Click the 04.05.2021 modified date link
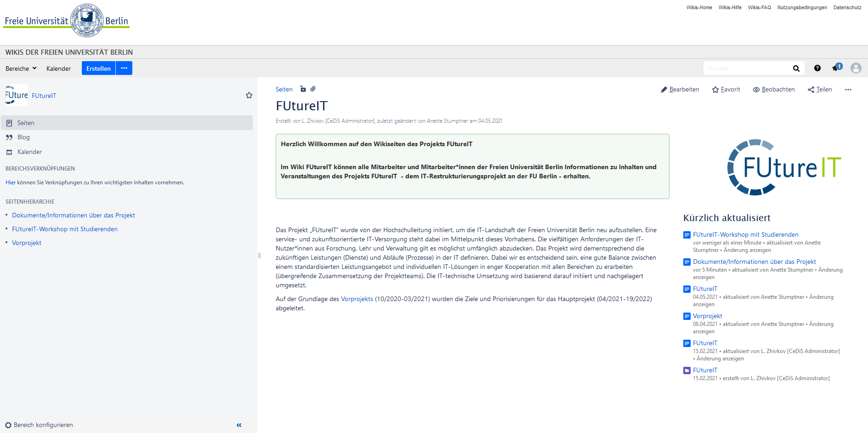This screenshot has height=433, width=868. [490, 121]
